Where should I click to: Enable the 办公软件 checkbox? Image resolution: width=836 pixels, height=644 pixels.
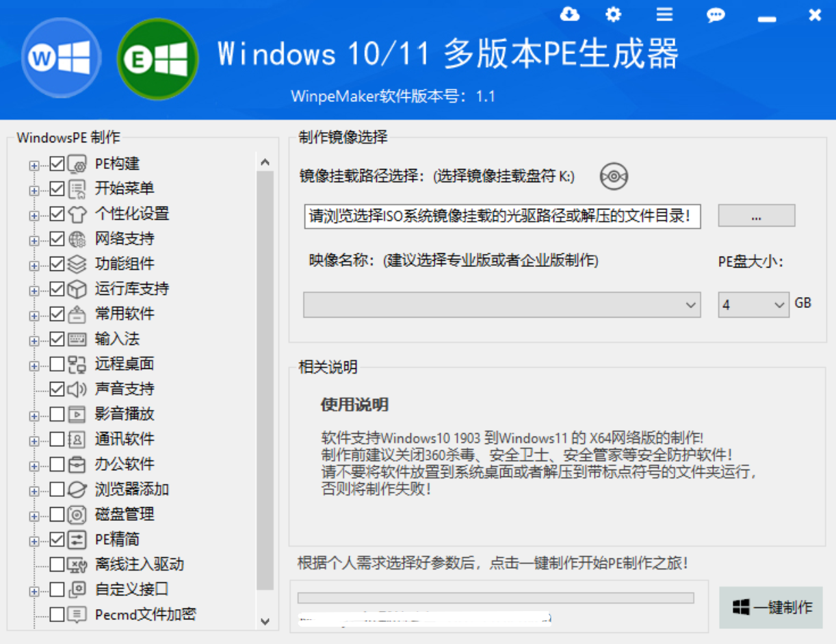[x=57, y=464]
